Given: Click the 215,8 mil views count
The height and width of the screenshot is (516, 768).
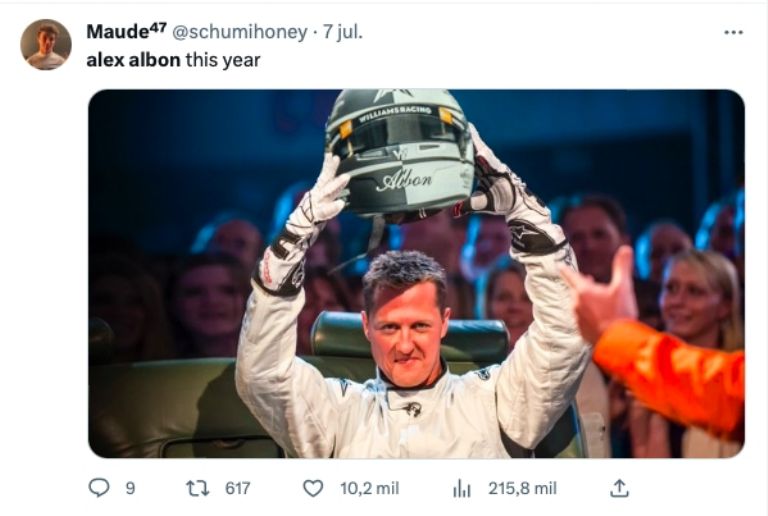Looking at the screenshot, I should pos(522,488).
